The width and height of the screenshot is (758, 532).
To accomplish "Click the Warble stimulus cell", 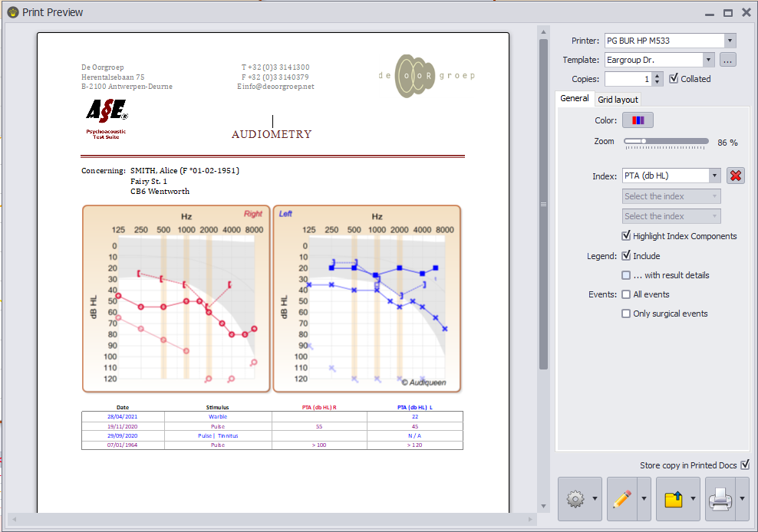I will (218, 416).
